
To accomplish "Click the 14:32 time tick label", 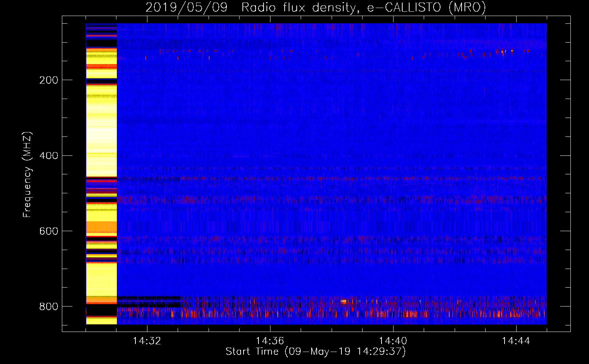I will (147, 341).
